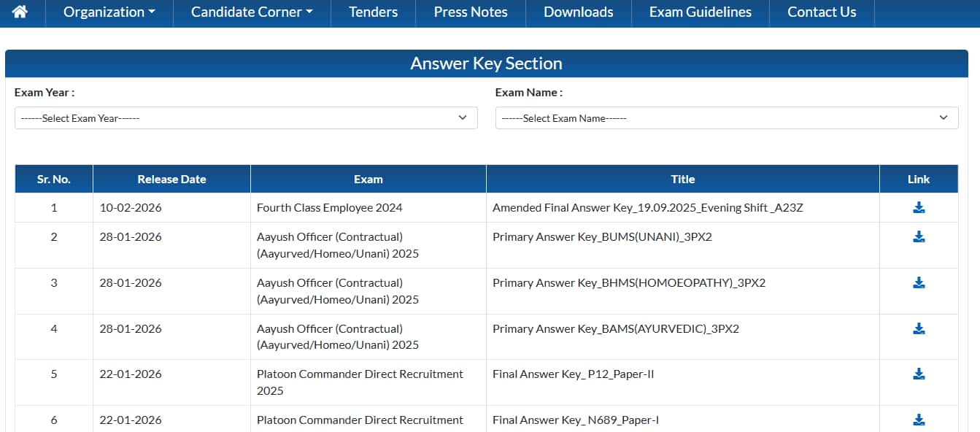Open the Press Notes page
The width and height of the screenshot is (980, 432).
[470, 12]
